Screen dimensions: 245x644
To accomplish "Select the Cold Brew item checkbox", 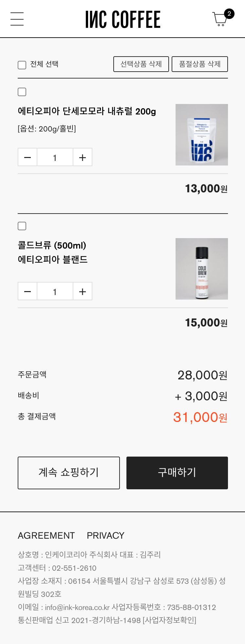I will [22, 226].
